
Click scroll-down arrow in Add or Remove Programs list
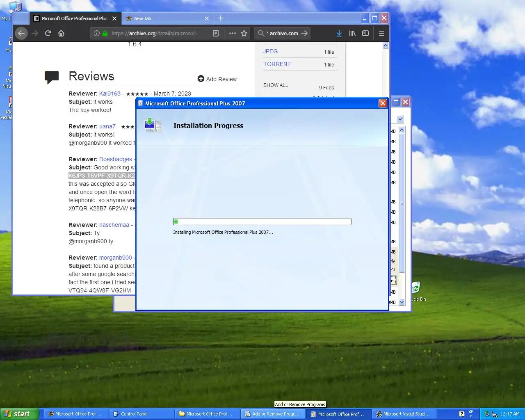tap(402, 302)
